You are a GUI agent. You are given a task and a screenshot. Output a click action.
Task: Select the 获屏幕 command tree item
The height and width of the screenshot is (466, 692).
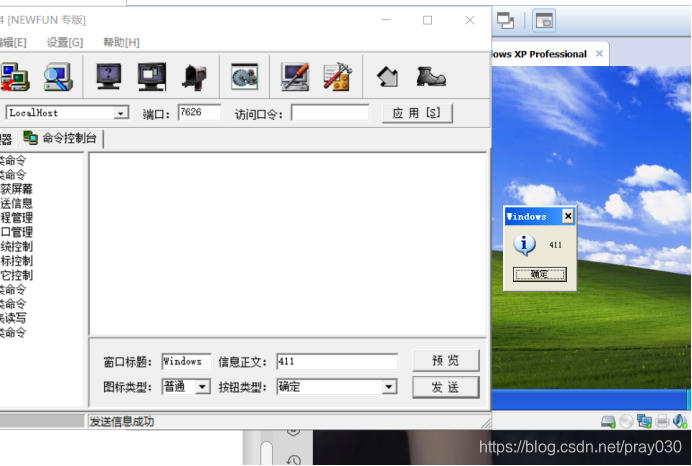(16, 189)
